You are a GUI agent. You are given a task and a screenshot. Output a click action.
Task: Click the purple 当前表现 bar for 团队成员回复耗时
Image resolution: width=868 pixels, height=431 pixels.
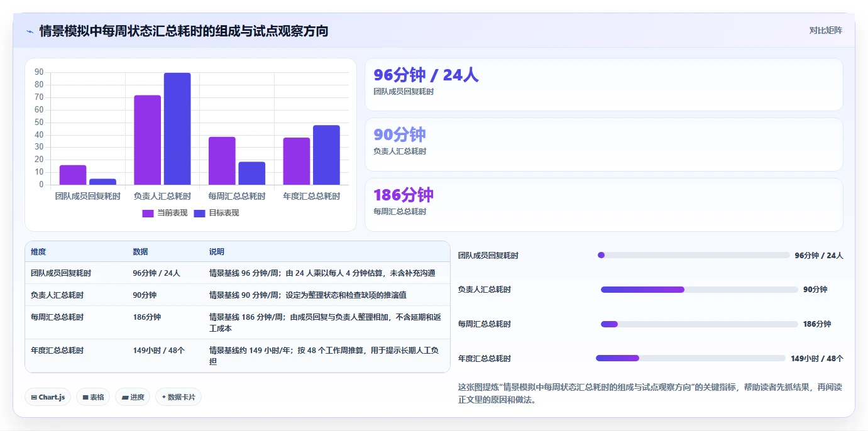point(73,175)
